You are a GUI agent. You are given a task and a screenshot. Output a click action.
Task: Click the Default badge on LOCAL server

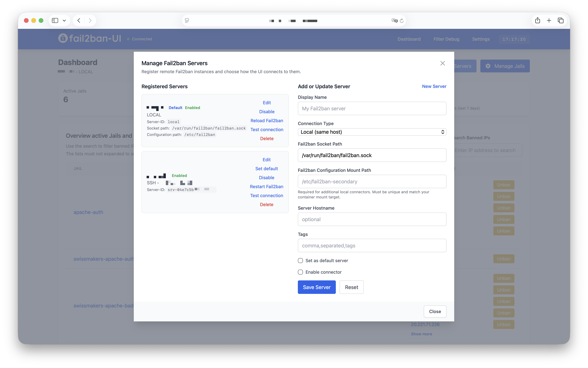[175, 108]
